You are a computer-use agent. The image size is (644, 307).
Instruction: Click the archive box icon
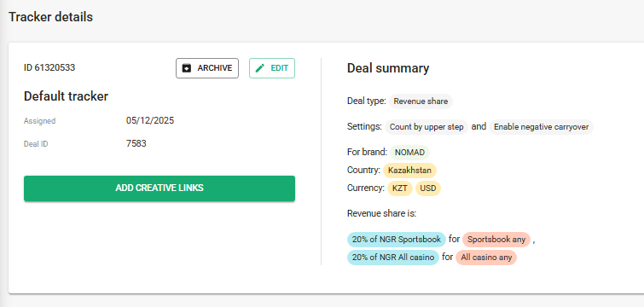pyautogui.click(x=187, y=68)
